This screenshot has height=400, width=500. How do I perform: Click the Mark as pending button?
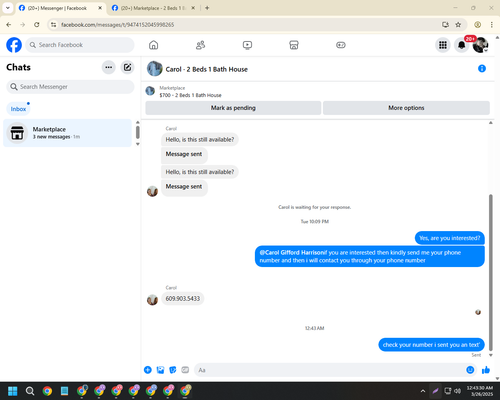233,108
